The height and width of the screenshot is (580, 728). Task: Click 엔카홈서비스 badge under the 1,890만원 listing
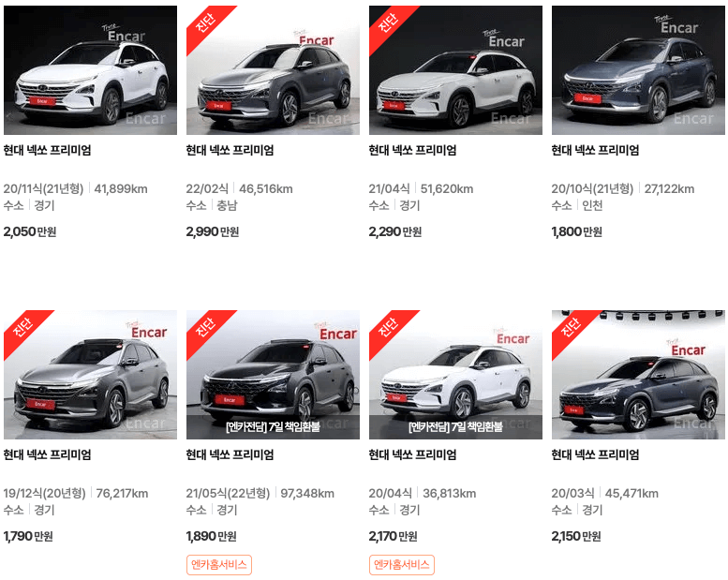click(219, 565)
